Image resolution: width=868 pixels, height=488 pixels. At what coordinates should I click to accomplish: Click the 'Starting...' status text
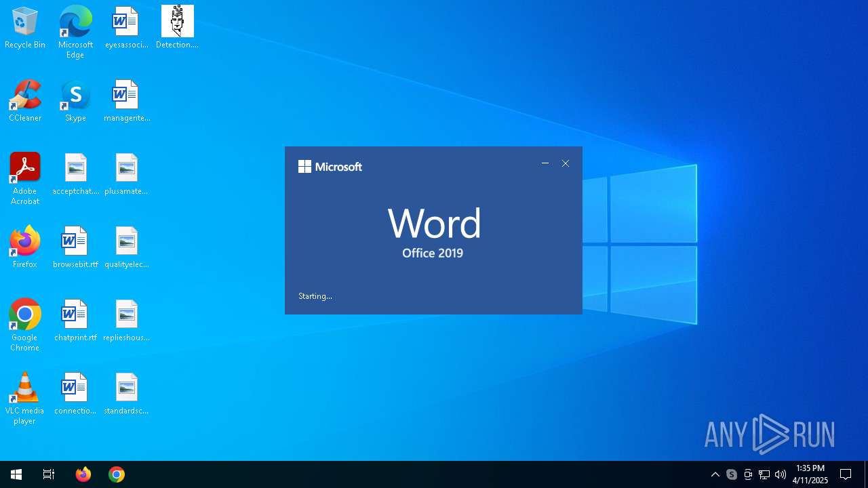click(315, 296)
